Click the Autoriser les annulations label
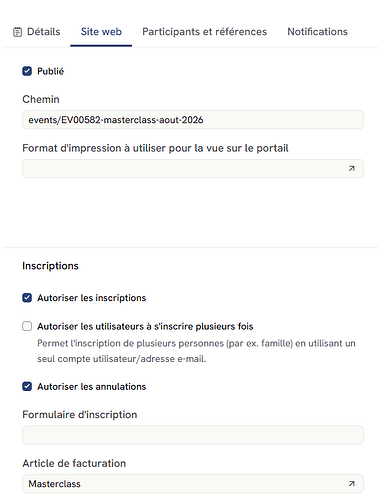The width and height of the screenshot is (378, 500). tap(92, 387)
